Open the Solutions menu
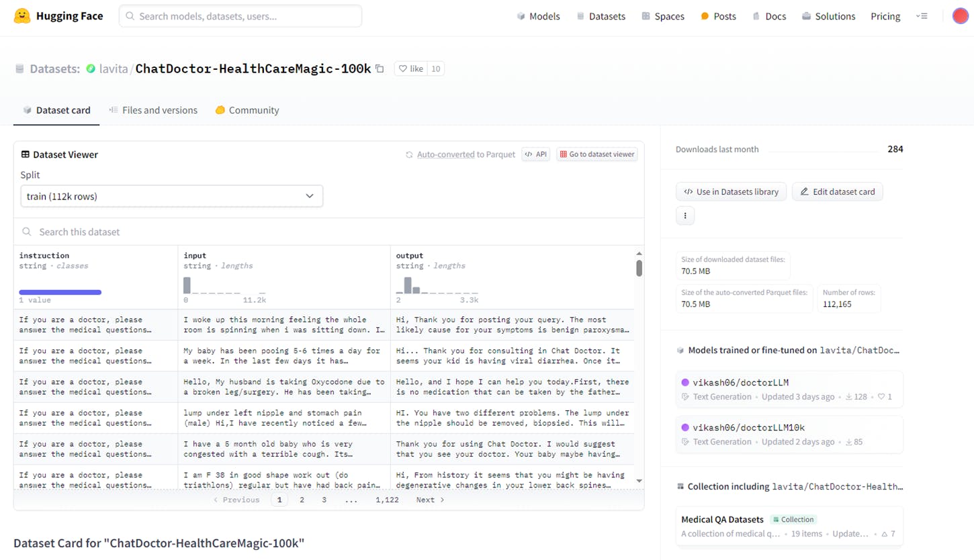 click(829, 16)
